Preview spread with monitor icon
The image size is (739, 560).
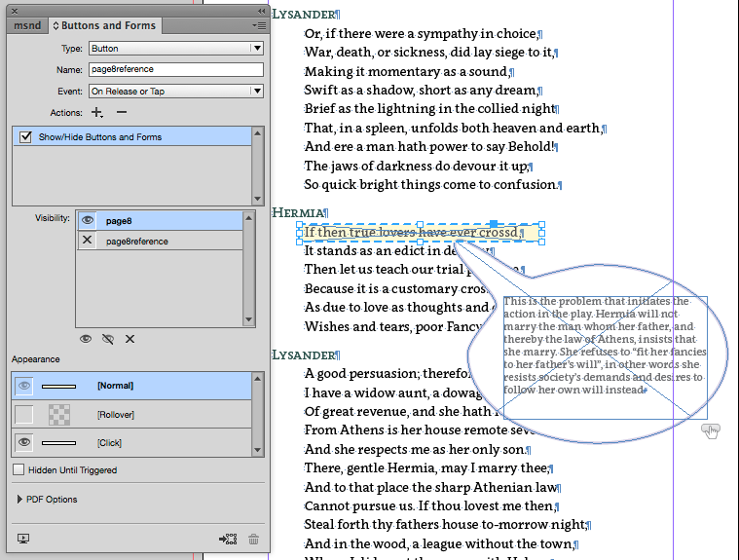[x=23, y=539]
